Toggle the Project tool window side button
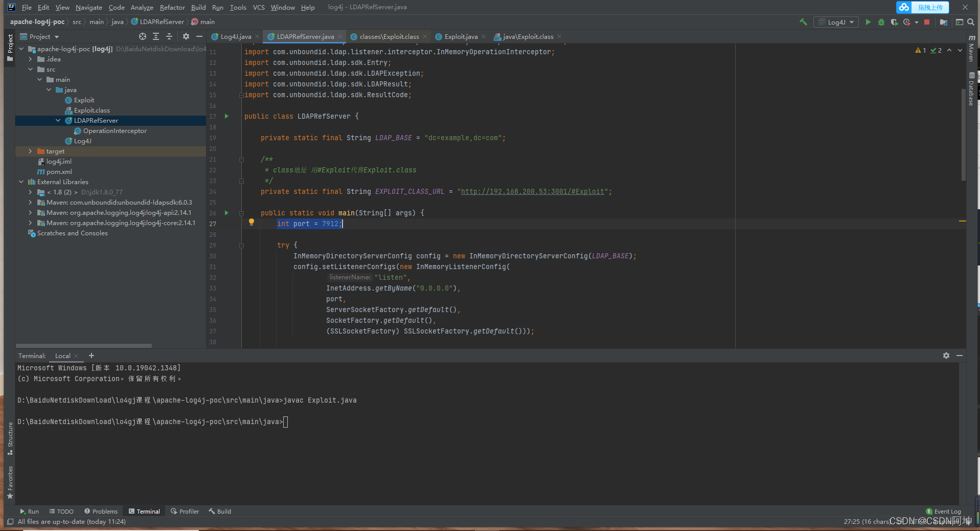Screen dimensions: 980x531 pos(10,47)
